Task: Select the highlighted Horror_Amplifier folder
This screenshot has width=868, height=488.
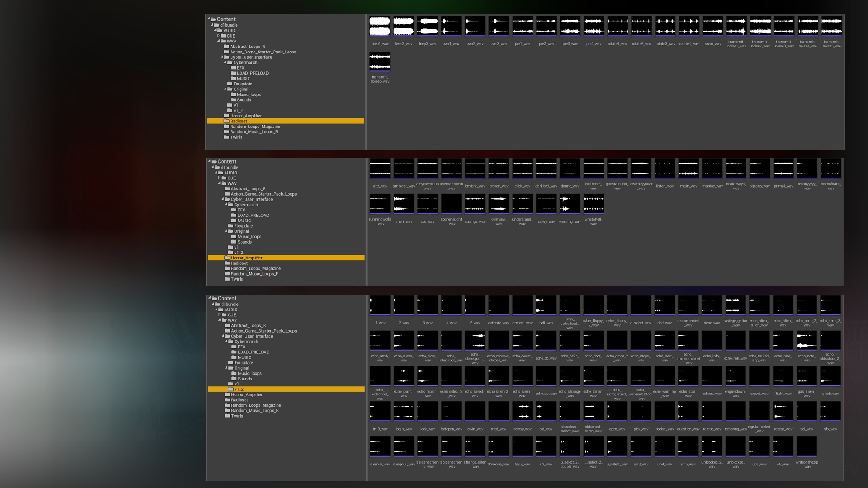Action: (x=246, y=258)
